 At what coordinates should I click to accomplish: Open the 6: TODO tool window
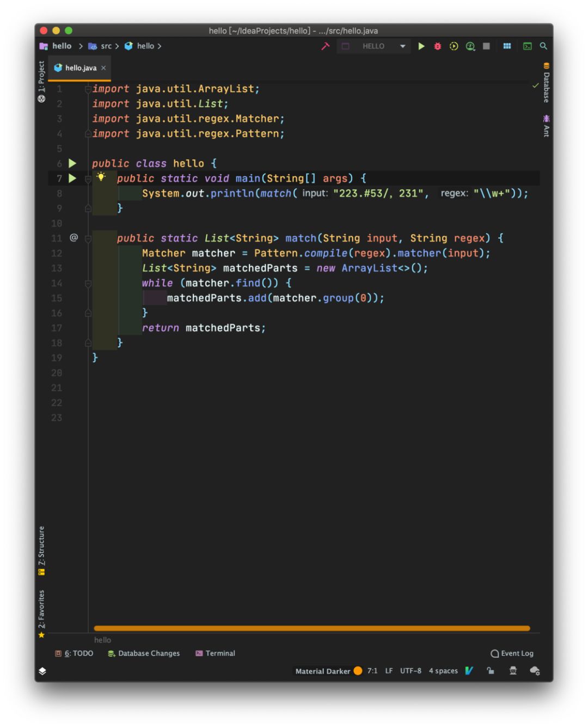74,653
